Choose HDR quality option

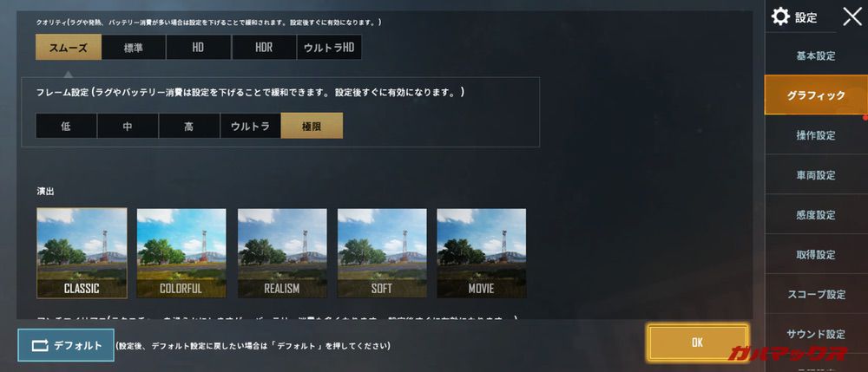tap(264, 47)
